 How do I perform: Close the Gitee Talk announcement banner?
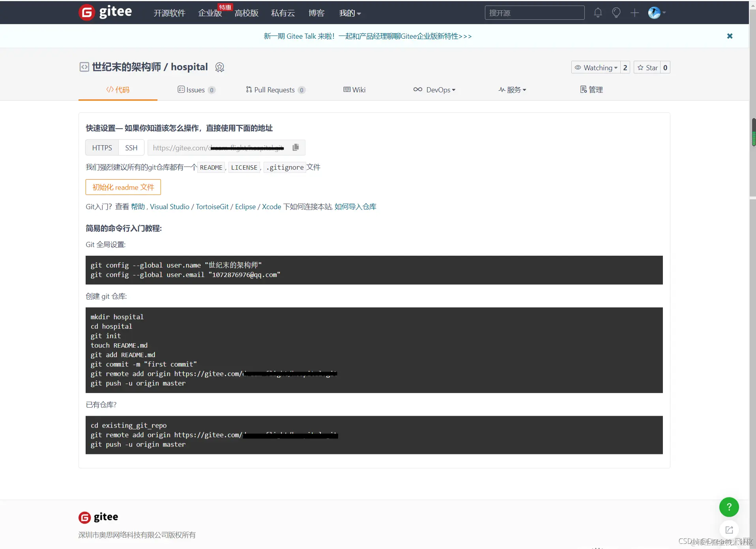730,36
